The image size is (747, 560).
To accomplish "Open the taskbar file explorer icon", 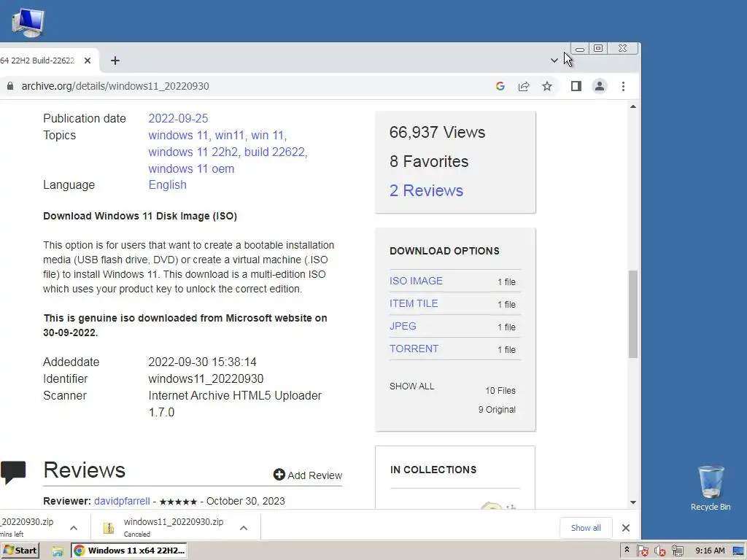I will (58, 551).
